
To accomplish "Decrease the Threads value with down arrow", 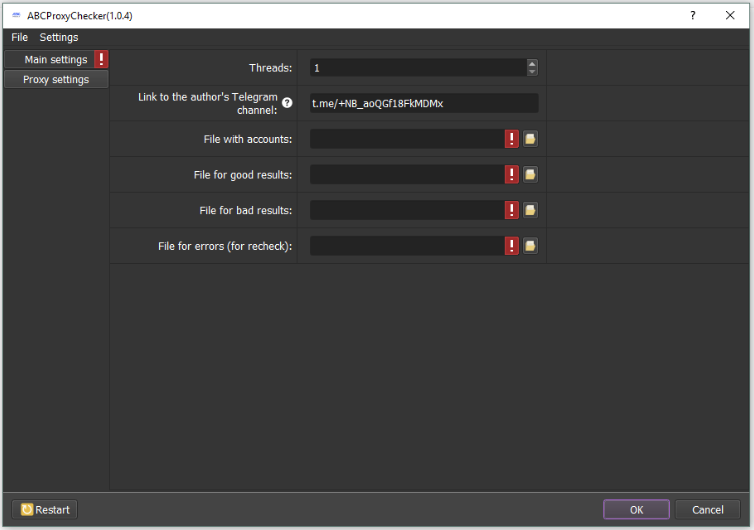I will click(x=532, y=72).
